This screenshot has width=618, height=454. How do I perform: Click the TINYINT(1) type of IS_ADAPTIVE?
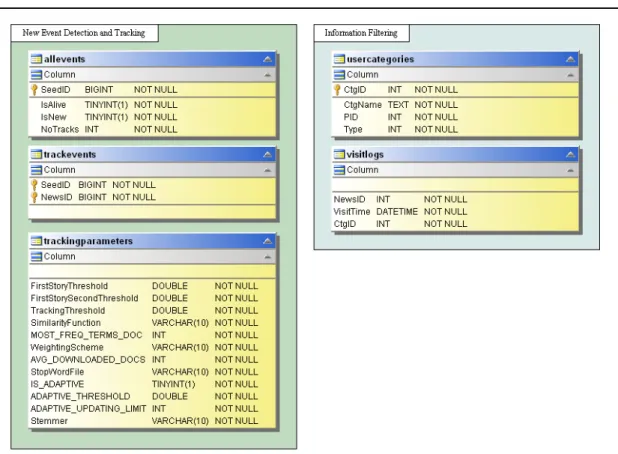[174, 384]
